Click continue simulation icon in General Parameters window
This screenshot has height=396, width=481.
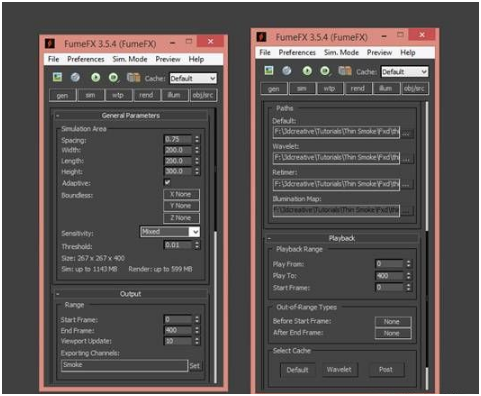[x=114, y=78]
